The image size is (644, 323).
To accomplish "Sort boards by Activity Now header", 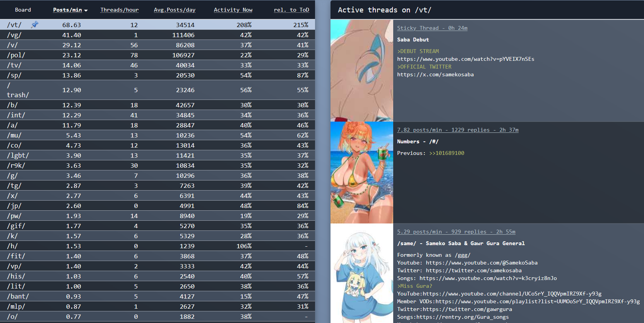I will [233, 10].
